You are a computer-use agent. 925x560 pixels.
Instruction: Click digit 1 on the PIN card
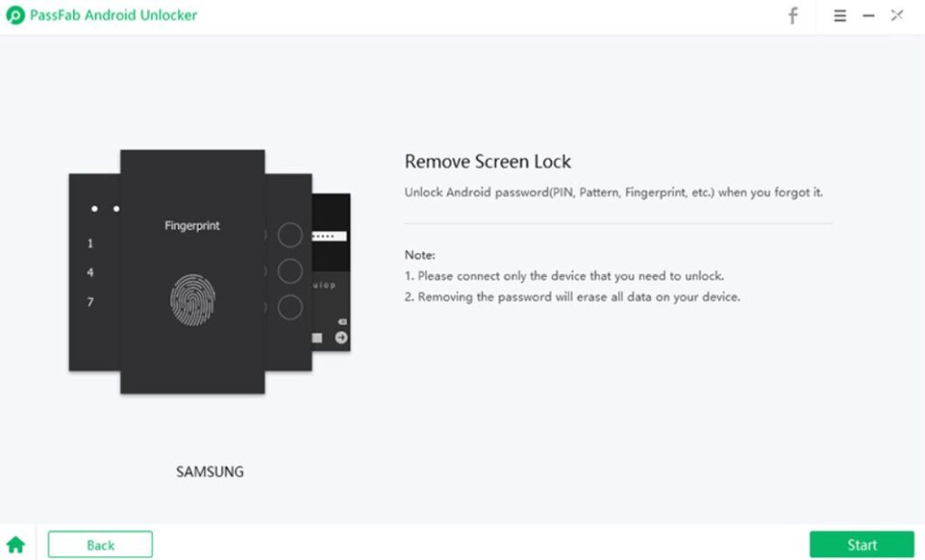pyautogui.click(x=90, y=243)
